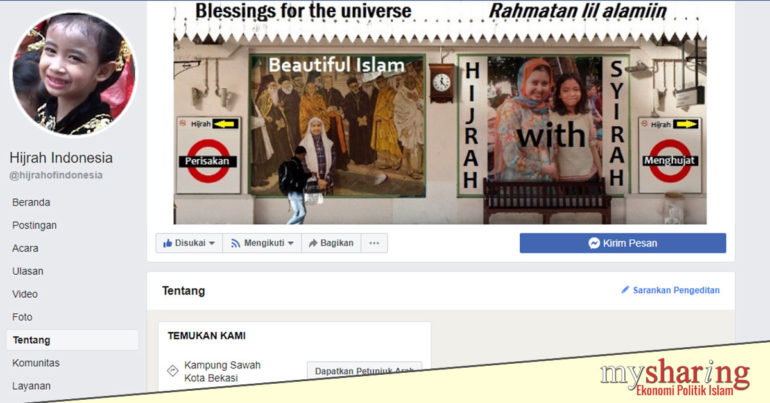Viewport: 770px width, 403px height.
Task: Open Ulasan reviews section
Action: [27, 271]
